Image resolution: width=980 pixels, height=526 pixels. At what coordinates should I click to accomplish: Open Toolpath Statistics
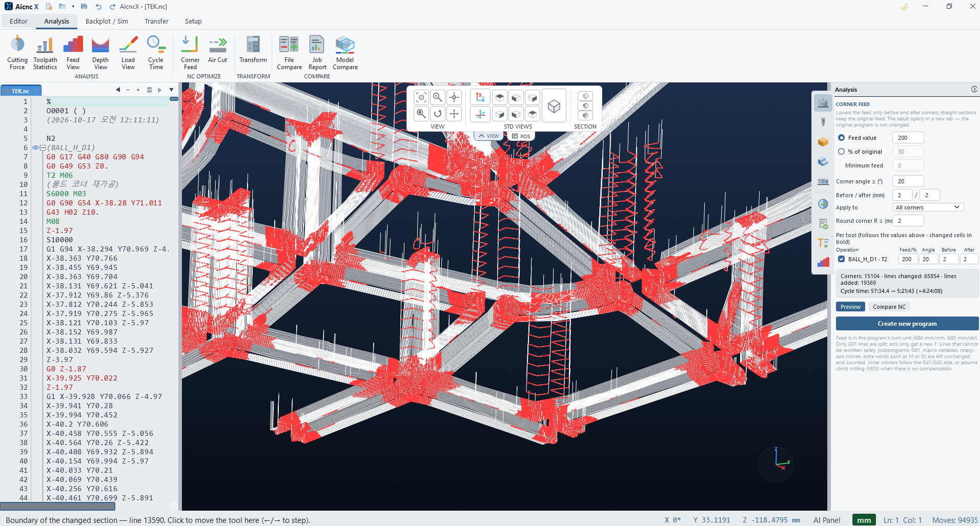45,52
